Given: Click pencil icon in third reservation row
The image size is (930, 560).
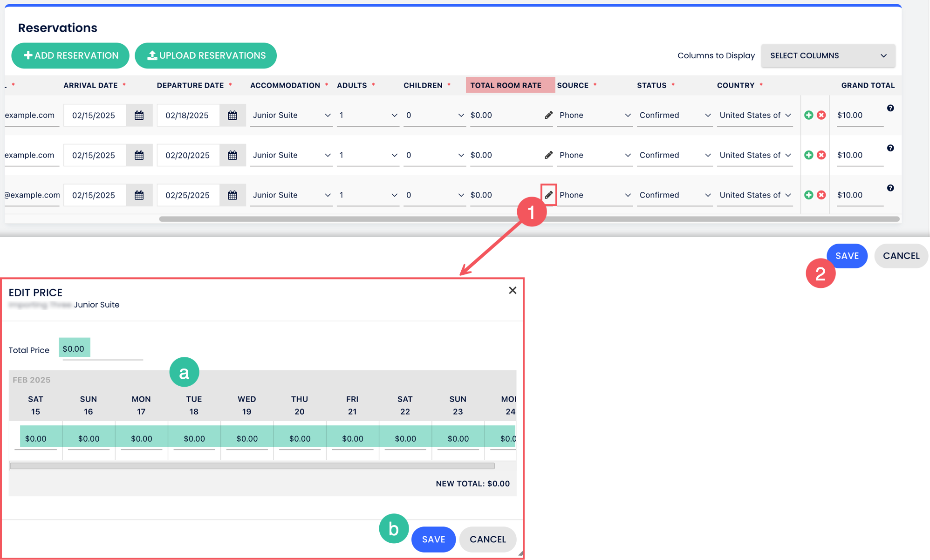Looking at the screenshot, I should pos(548,195).
